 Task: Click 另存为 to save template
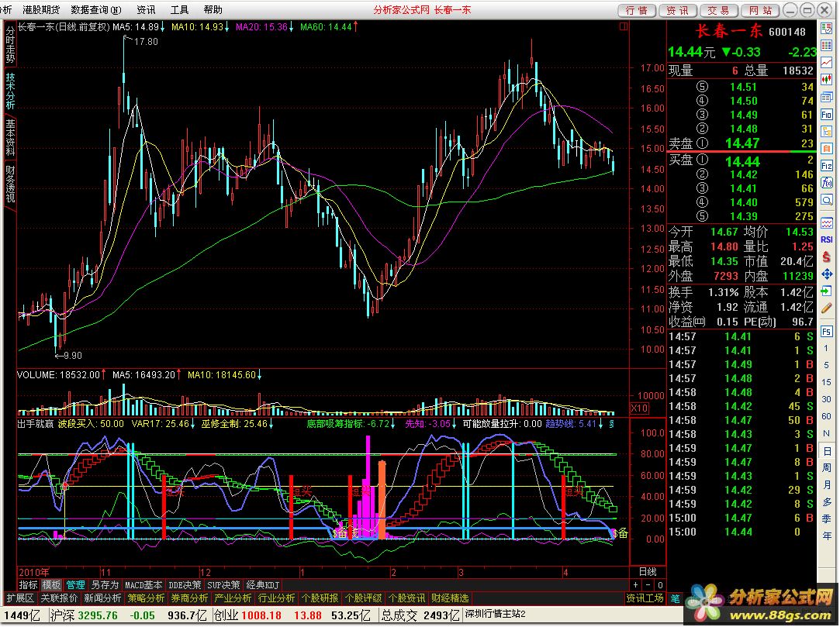pyautogui.click(x=105, y=584)
